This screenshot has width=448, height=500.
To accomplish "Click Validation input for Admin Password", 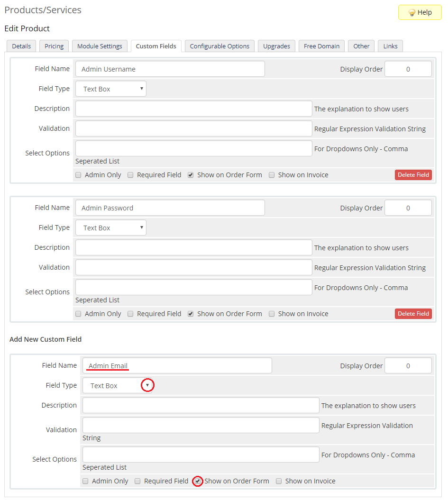I will tap(193, 267).
